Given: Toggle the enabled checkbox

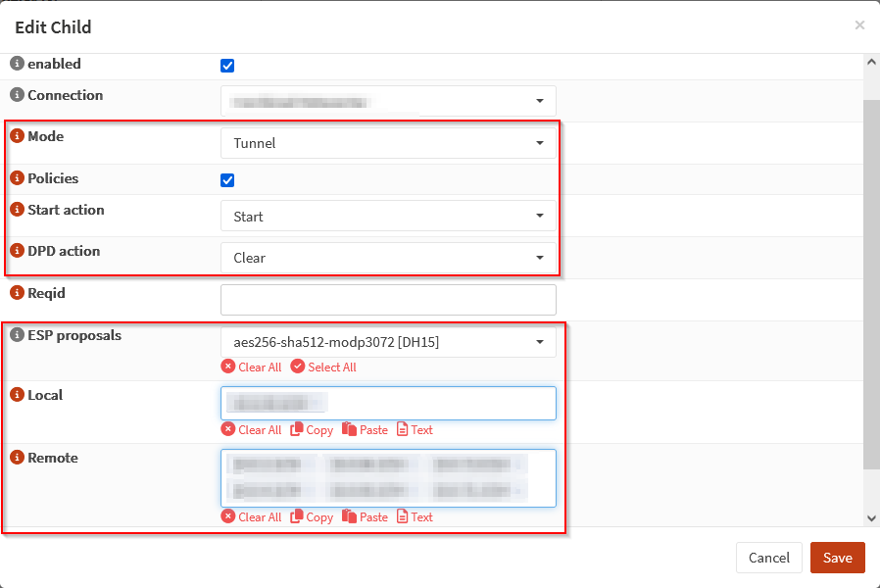Looking at the screenshot, I should pyautogui.click(x=227, y=66).
